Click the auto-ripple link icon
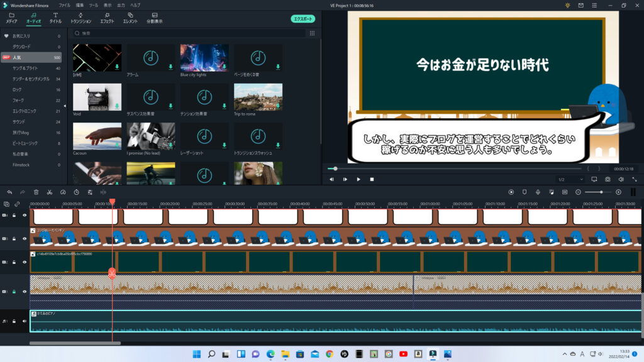The height and width of the screenshot is (362, 644). [x=17, y=204]
